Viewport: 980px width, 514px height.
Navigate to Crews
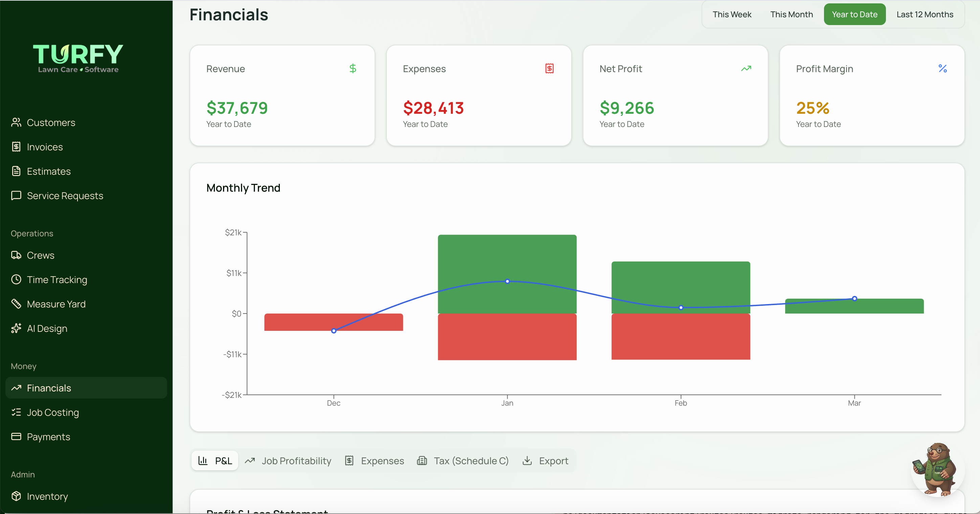(x=86, y=255)
